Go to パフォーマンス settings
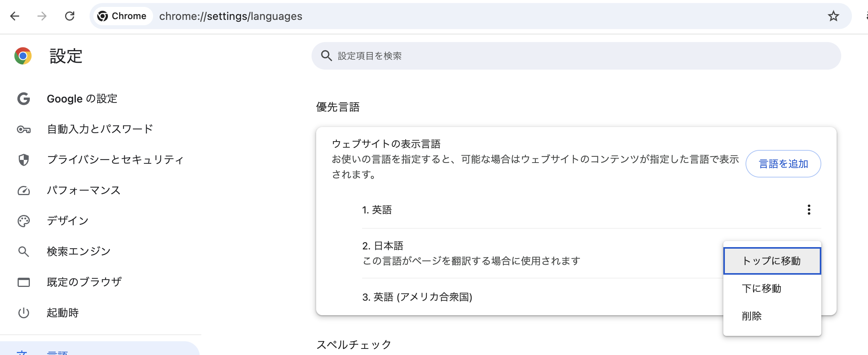Image resolution: width=868 pixels, height=355 pixels. tap(83, 190)
